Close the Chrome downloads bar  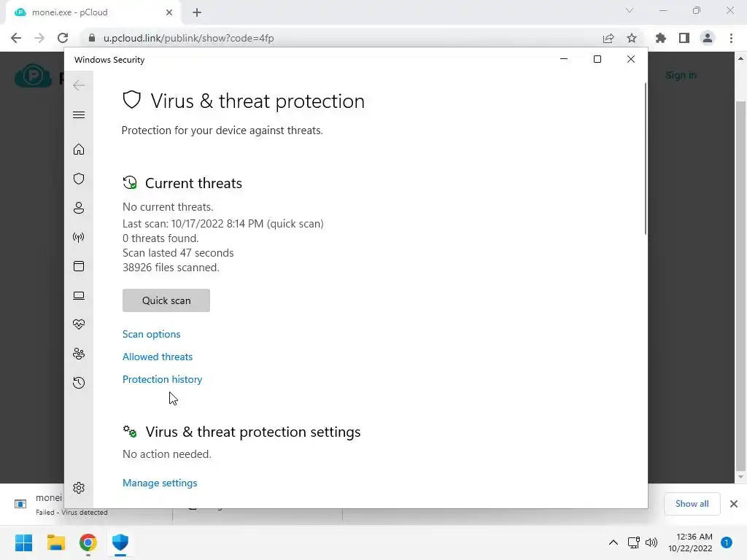(x=734, y=504)
